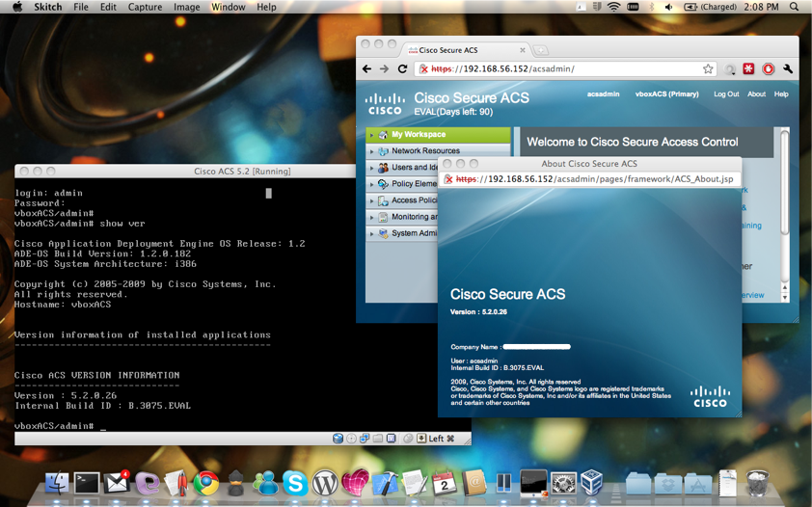Click VirtualBox keyboard capture arrow icon
This screenshot has width=812, height=507.
421,439
